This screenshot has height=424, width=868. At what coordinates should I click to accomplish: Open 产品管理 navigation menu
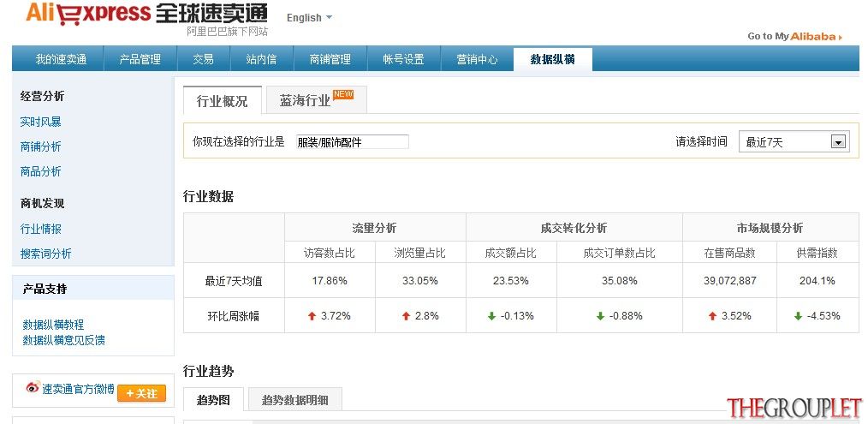point(140,59)
